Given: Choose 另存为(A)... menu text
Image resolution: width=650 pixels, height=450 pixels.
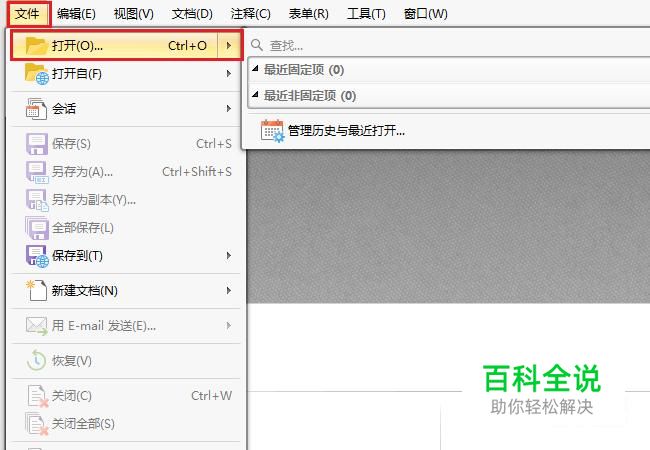Looking at the screenshot, I should pos(82,172).
